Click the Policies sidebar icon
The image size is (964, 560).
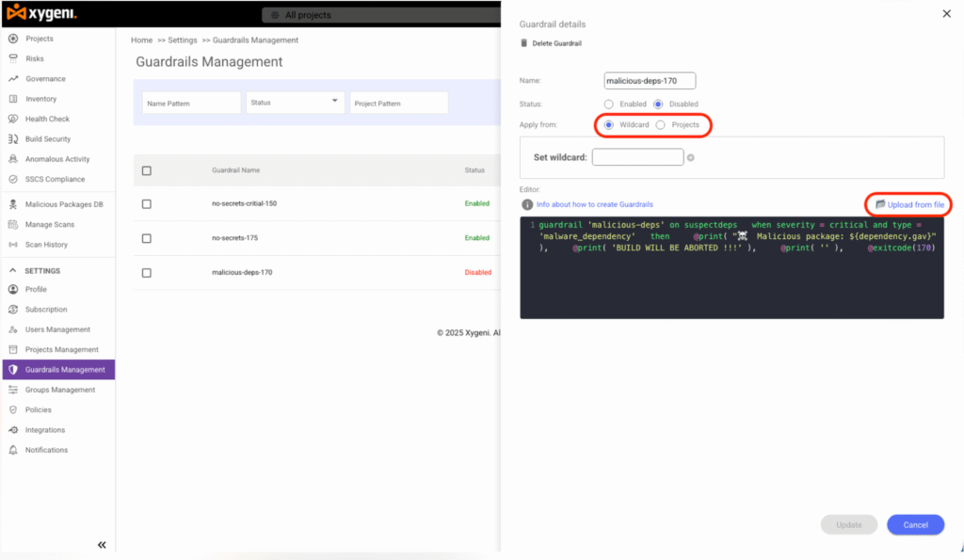pyautogui.click(x=13, y=409)
